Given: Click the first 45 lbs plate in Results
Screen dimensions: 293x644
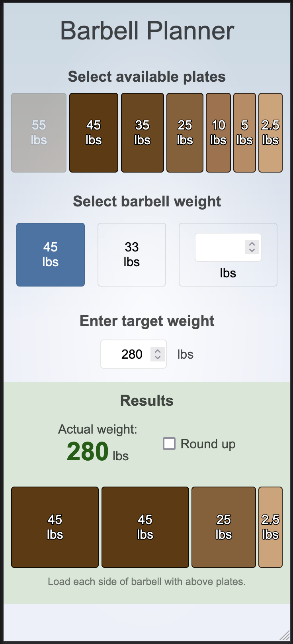Looking at the screenshot, I should (x=55, y=527).
